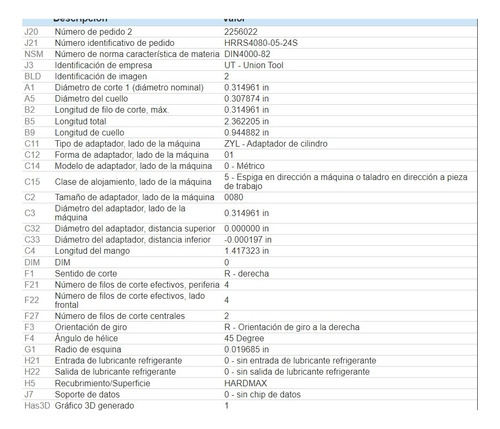Select '0 - sin salida de lubricante refrigerante'
Screen dimensions: 500x429
(297, 372)
